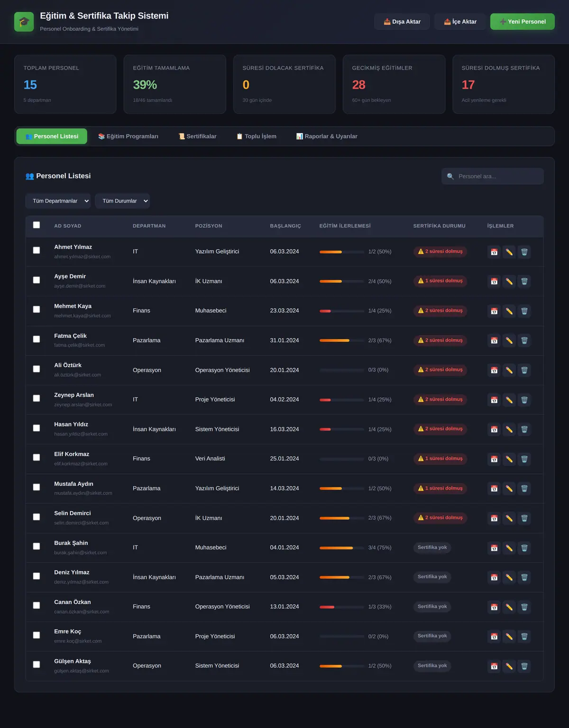Click the İçe Aktar button

click(460, 22)
